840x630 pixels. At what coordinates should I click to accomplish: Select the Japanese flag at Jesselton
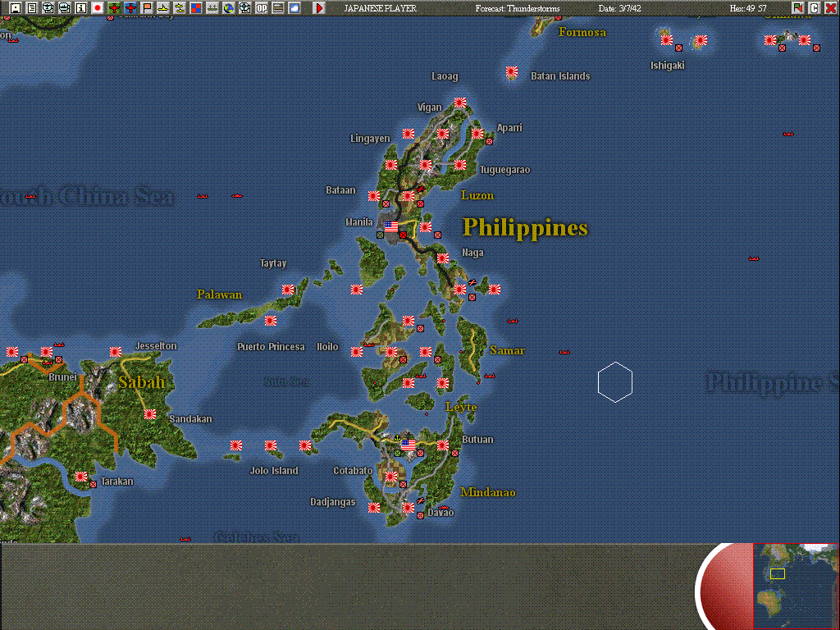click(x=116, y=351)
